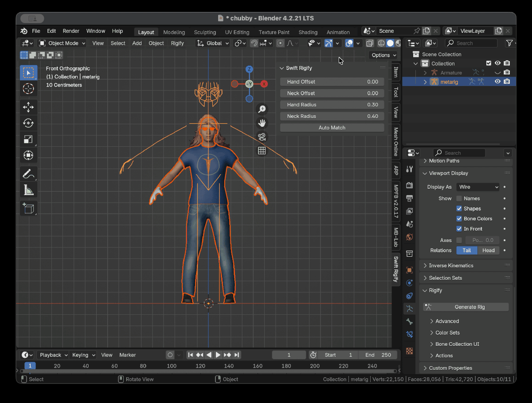Open the Armature data properties tab icon
532x403 pixels.
click(410, 309)
